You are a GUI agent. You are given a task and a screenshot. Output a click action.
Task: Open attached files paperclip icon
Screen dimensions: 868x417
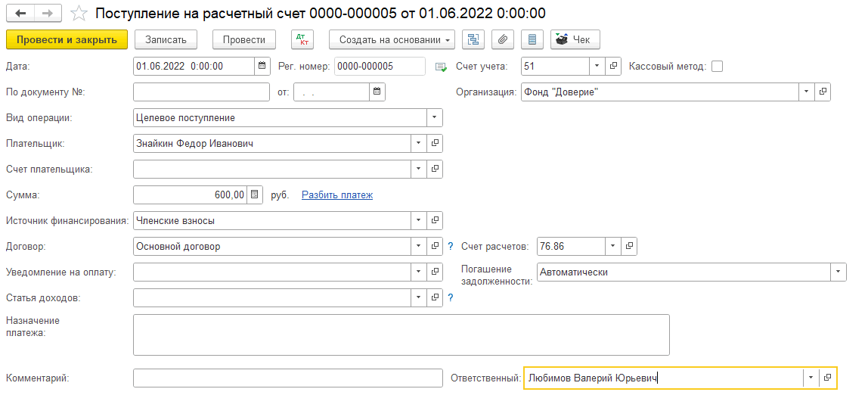(503, 39)
